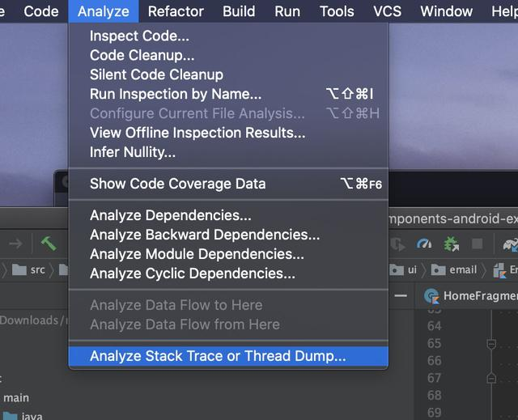Click the forward navigation arrow
This screenshot has width=518, height=420.
15,244
